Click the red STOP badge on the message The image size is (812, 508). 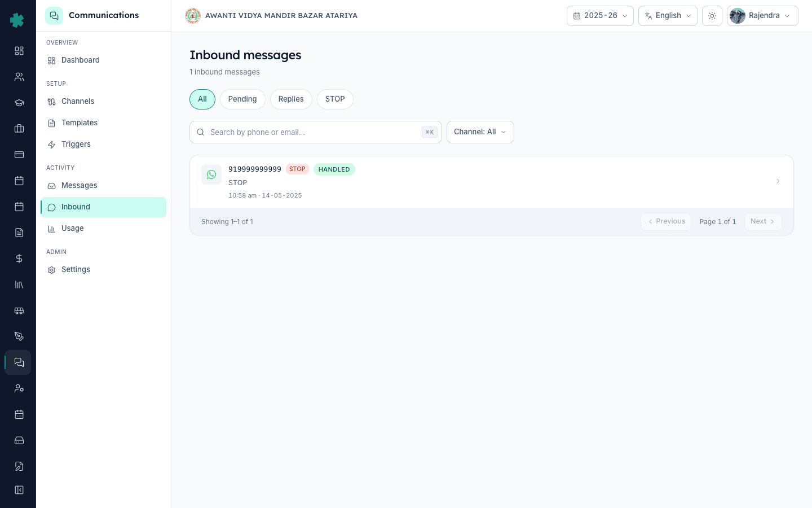tap(297, 169)
